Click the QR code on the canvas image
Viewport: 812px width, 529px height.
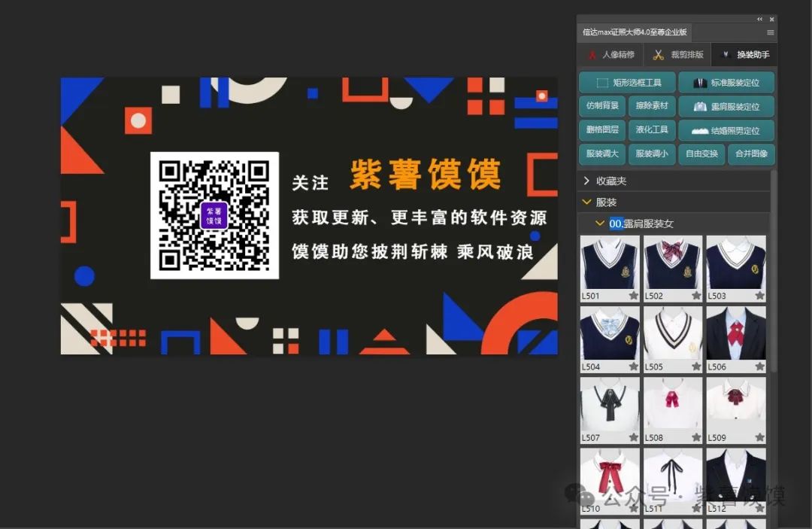coord(214,215)
